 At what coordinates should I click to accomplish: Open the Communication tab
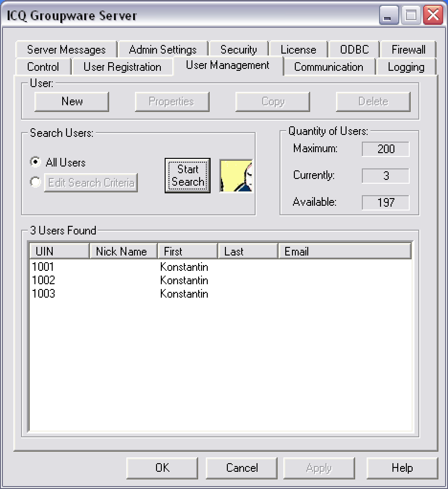(329, 67)
